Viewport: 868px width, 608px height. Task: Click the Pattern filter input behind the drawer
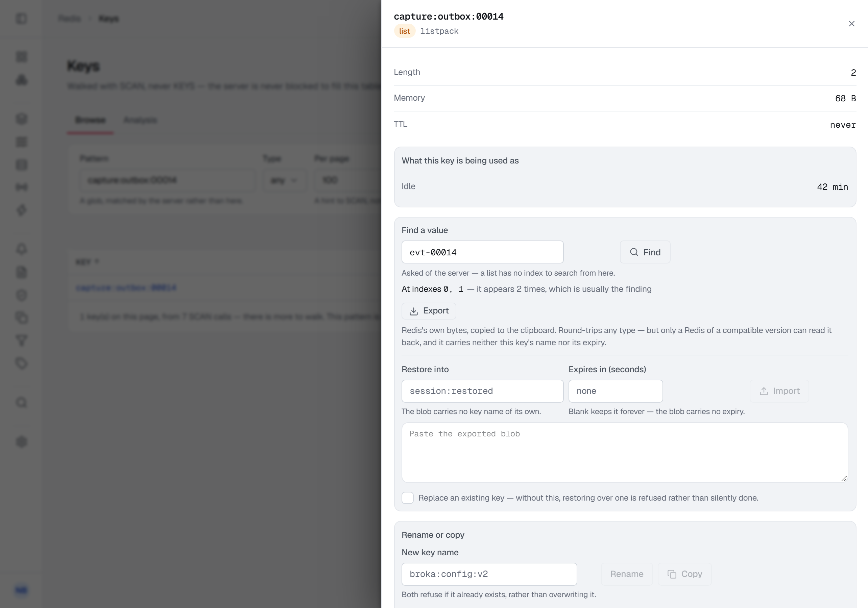(x=167, y=180)
